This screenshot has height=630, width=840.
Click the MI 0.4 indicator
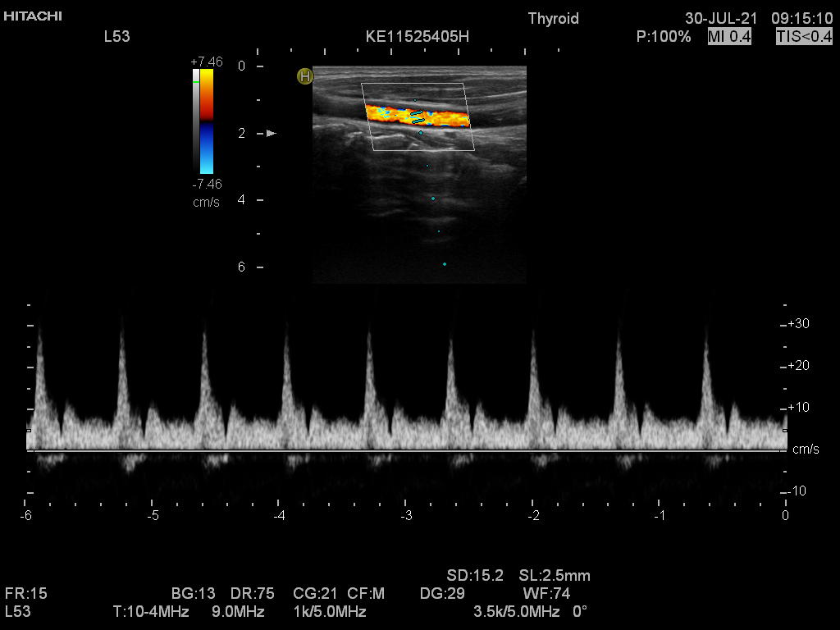[729, 36]
